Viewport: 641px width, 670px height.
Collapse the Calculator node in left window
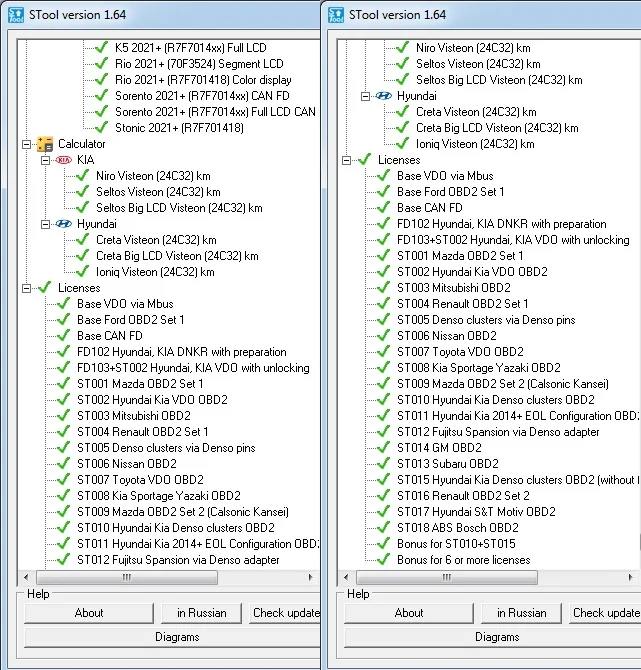coord(26,144)
